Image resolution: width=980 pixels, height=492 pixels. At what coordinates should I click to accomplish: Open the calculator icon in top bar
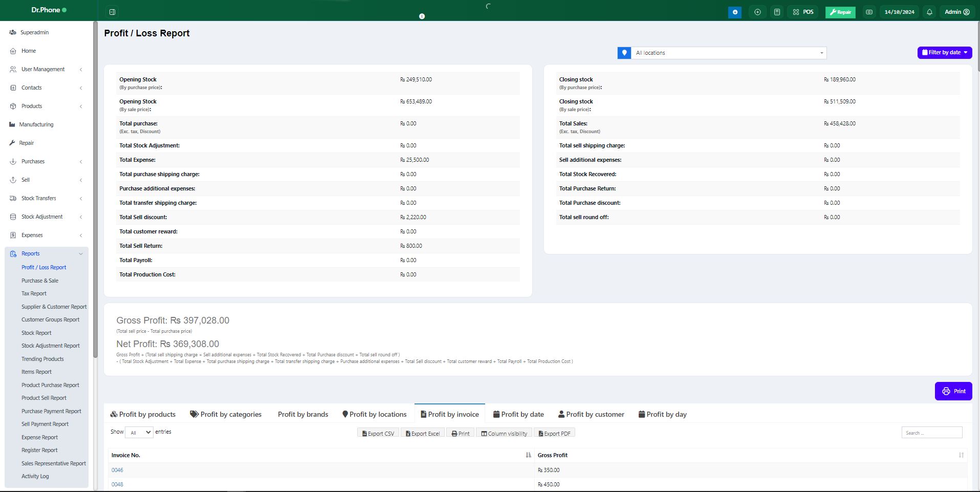point(777,12)
